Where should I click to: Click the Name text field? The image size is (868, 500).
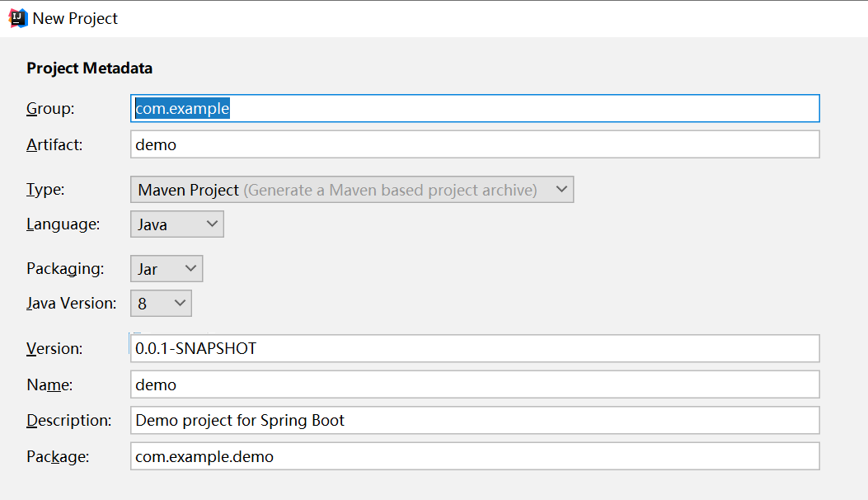pos(475,384)
